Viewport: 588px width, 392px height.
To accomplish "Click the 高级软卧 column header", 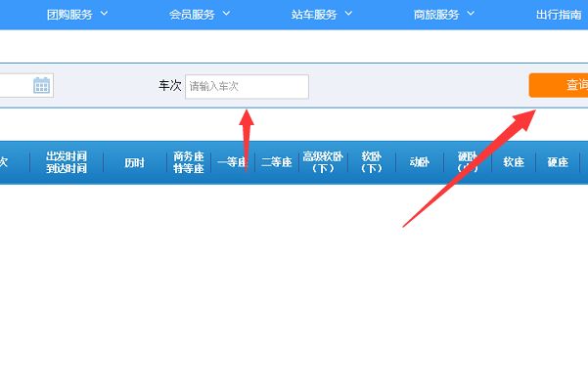I will pyautogui.click(x=322, y=162).
